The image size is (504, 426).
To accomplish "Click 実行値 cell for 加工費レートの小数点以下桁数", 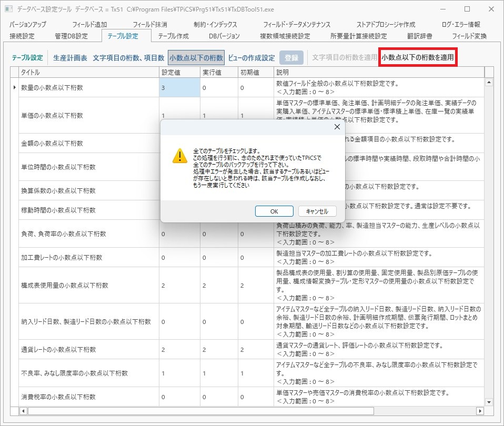I will pos(219,258).
